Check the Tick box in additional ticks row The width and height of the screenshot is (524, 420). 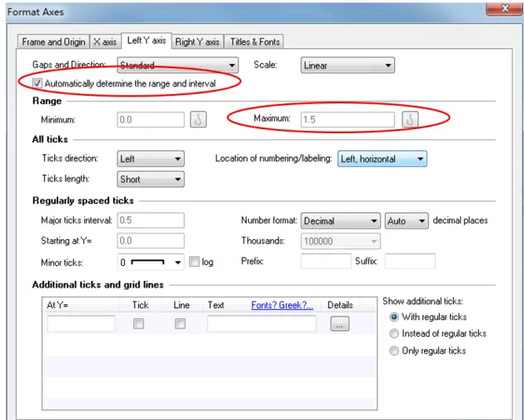click(x=139, y=324)
